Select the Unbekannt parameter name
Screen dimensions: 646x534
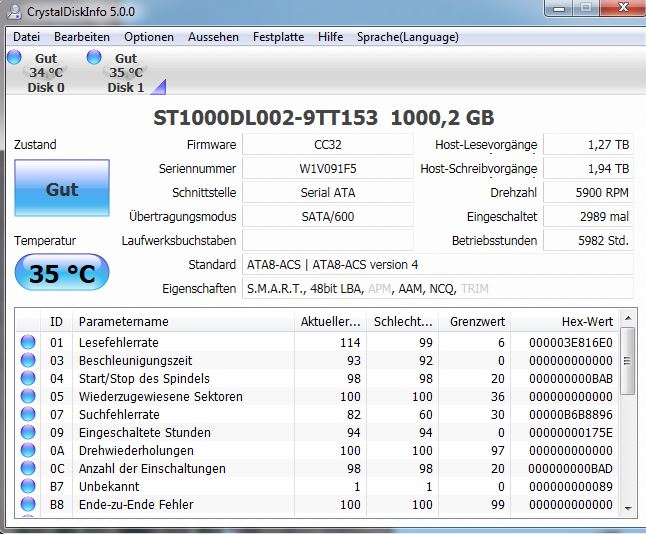click(x=109, y=486)
